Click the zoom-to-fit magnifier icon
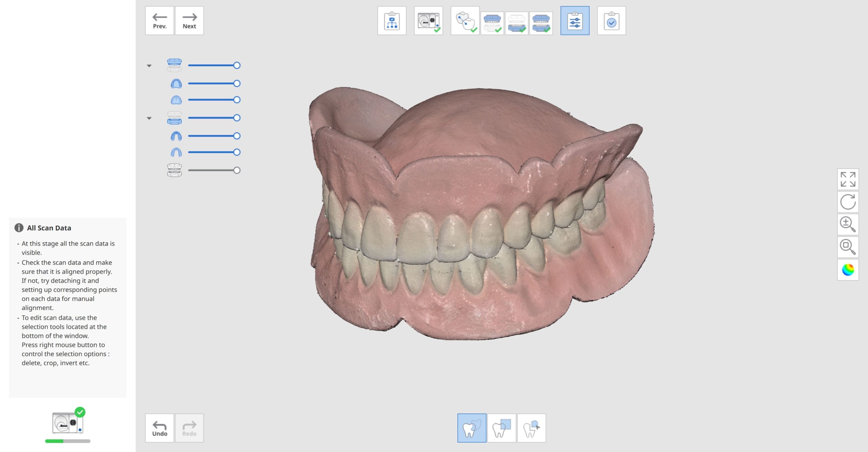This screenshot has width=868, height=452. [848, 247]
